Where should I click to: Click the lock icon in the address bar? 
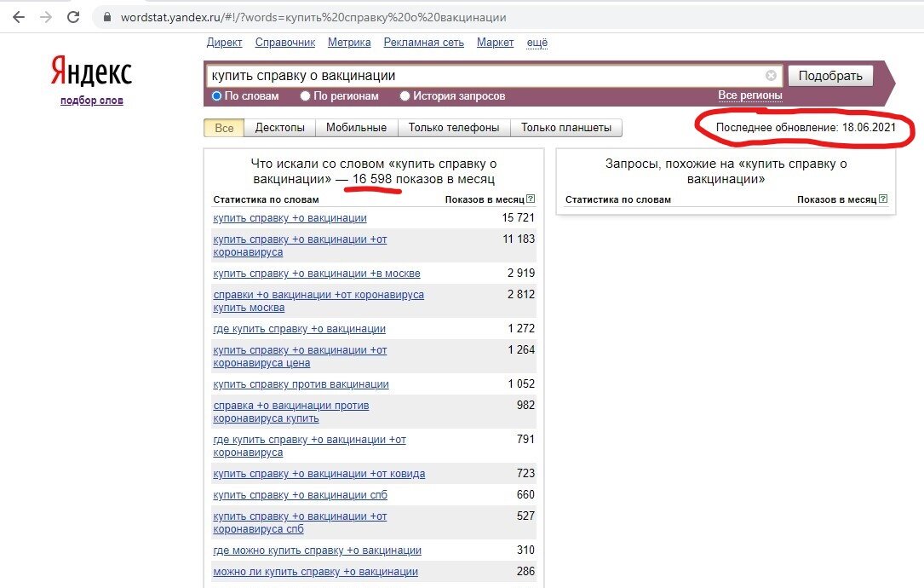[x=106, y=17]
